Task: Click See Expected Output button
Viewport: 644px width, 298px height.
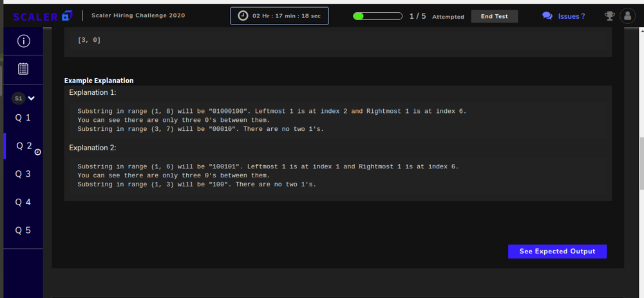Action: tap(557, 252)
